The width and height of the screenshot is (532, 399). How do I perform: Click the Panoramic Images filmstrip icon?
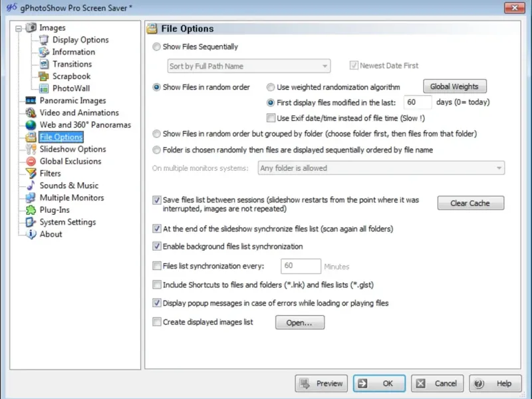[x=31, y=100]
